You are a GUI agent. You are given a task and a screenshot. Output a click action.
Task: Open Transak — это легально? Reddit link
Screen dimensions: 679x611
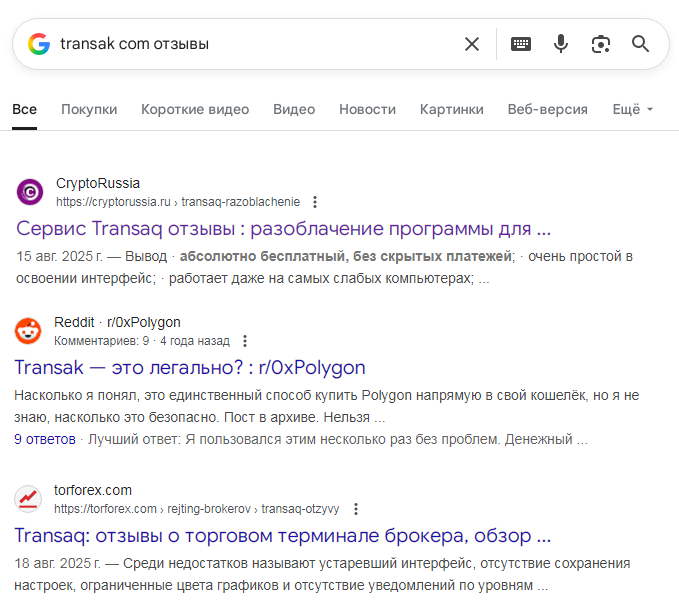tap(190, 367)
